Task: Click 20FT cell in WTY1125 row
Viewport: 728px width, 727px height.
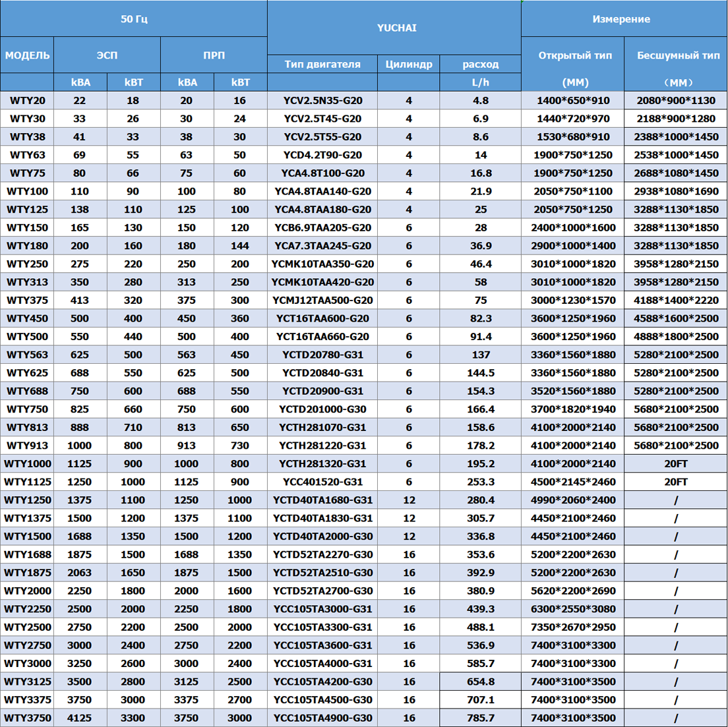Action: 676,482
